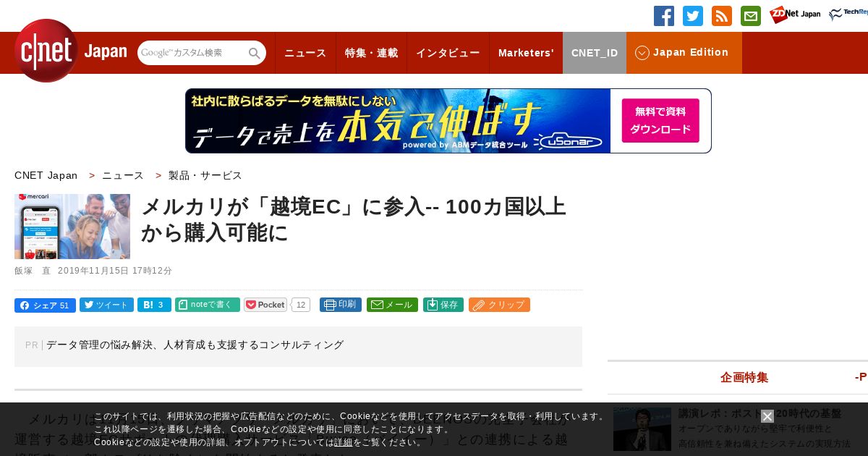This screenshot has height=456, width=868.
Task: Open sidebar headline 講演レポ：ポスト2020時代の基盤
Action: point(759,413)
